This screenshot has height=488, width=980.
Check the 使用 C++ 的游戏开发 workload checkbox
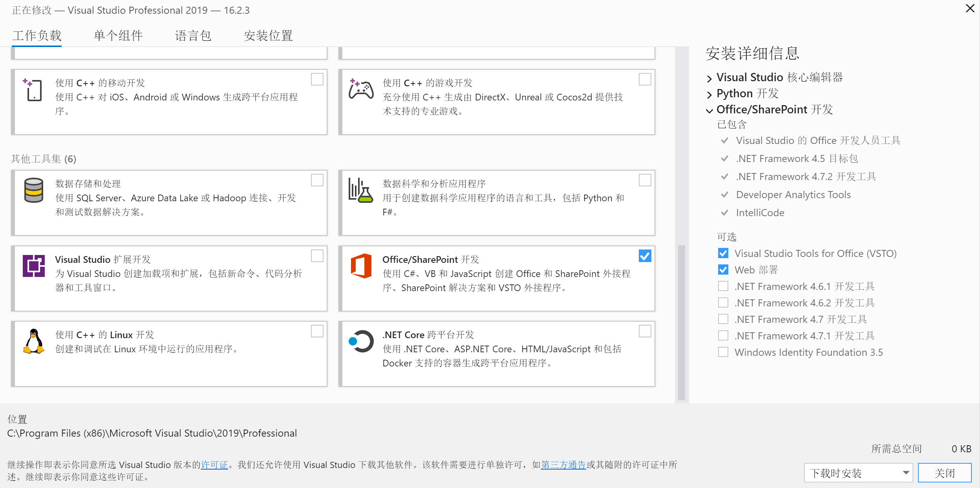(645, 79)
